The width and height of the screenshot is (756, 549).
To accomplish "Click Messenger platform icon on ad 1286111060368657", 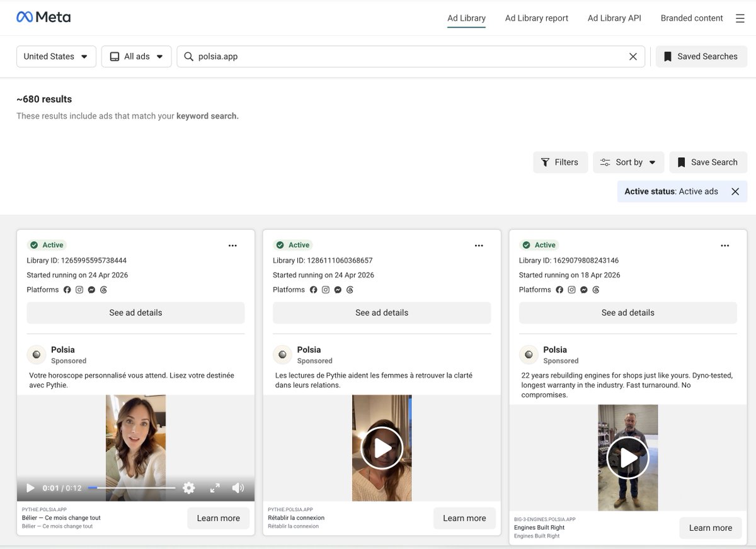I will 338,290.
